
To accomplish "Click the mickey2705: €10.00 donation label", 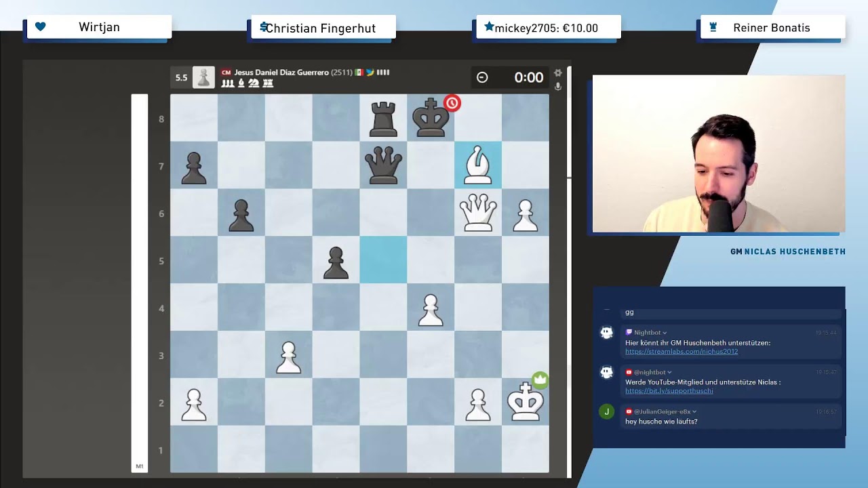I will [547, 28].
